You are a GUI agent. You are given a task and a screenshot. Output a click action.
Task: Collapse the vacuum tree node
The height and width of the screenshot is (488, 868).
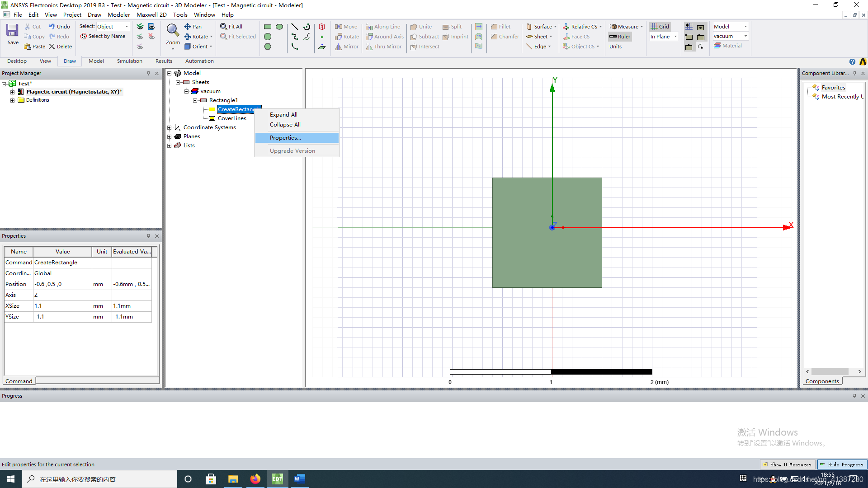[x=186, y=91]
